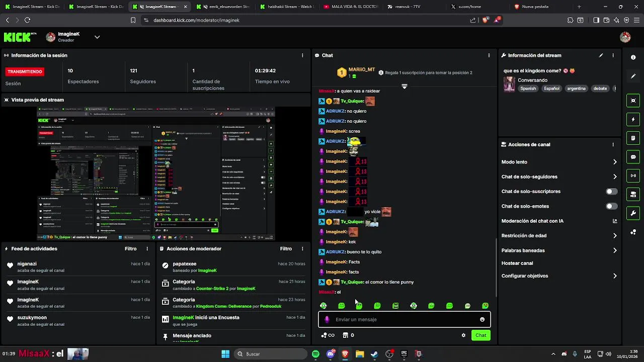Open the ImagineK Creador channel dropdown
644x362 pixels.
click(x=97, y=37)
